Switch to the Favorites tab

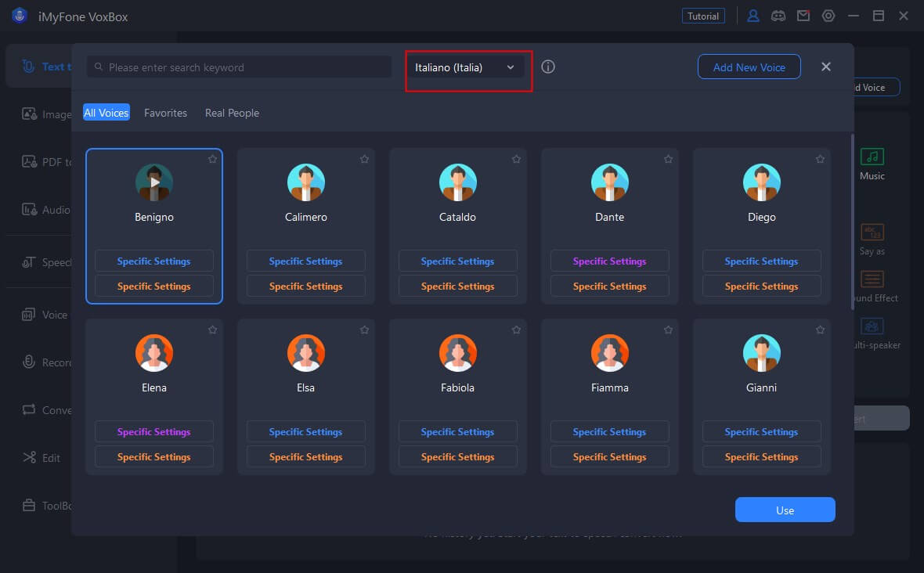[165, 113]
